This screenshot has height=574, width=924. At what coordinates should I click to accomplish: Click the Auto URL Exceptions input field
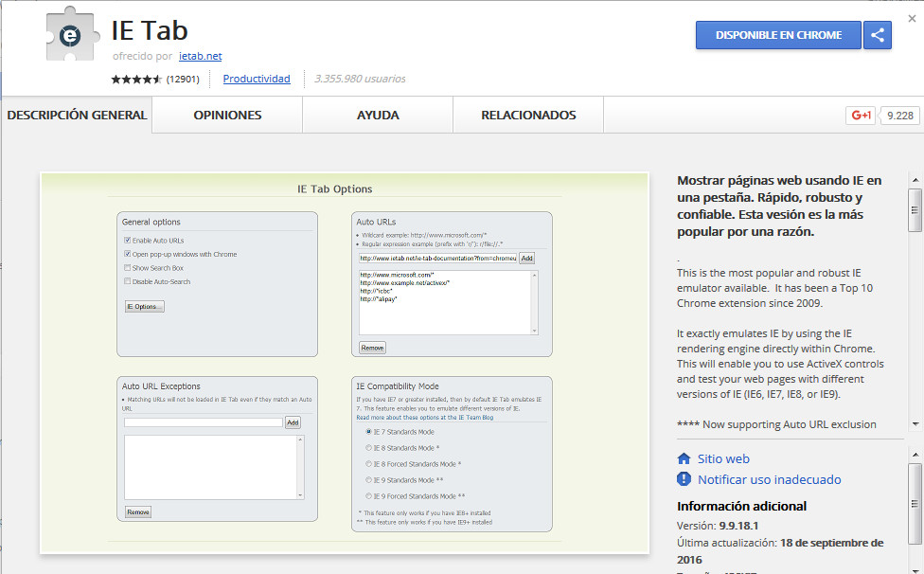coord(204,422)
